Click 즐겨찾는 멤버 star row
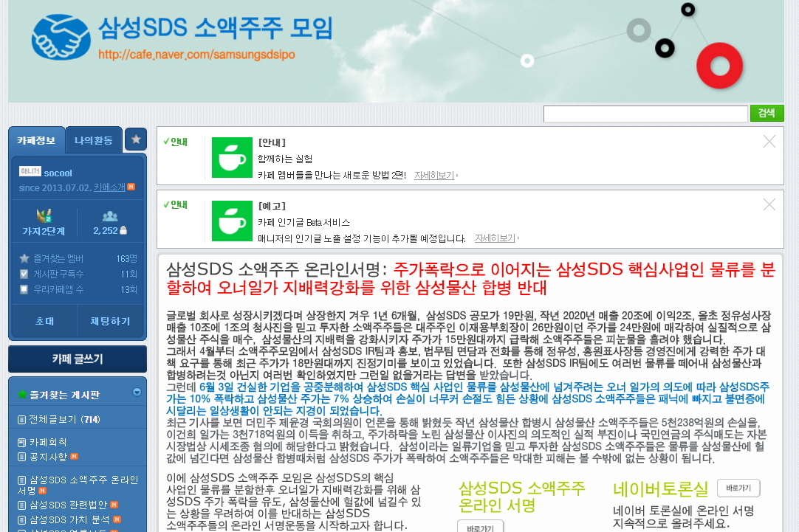Screen dimensions: 799x532 (78, 258)
